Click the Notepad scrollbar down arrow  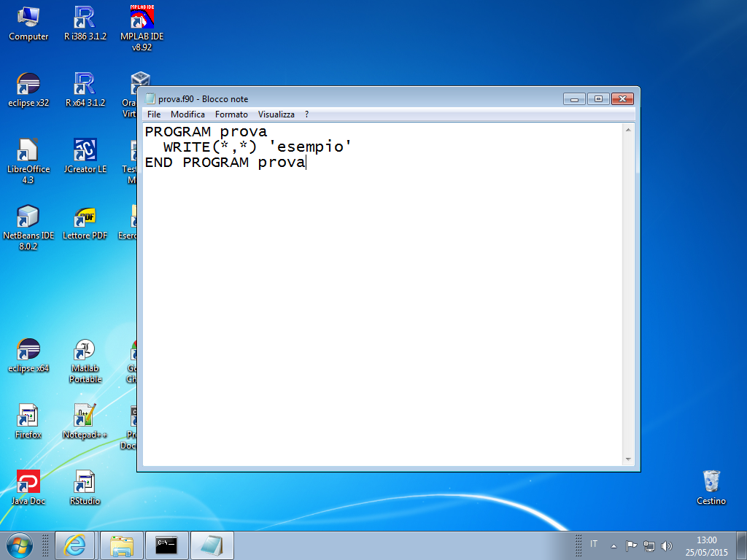tap(628, 459)
